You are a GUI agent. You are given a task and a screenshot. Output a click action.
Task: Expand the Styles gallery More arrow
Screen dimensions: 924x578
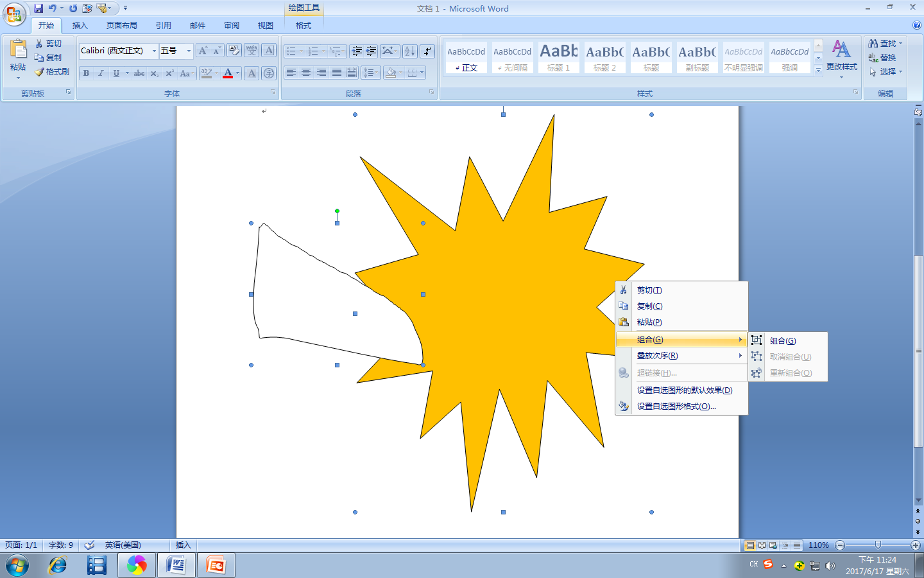[x=818, y=71]
